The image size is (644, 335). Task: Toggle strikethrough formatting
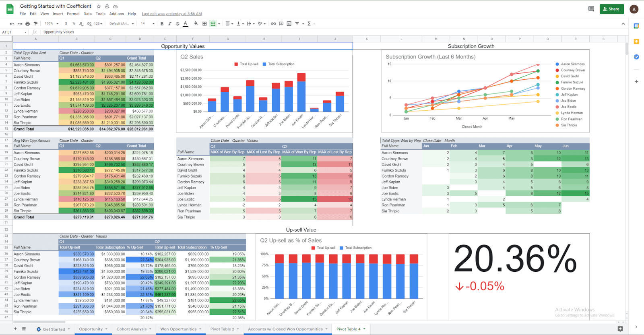click(x=178, y=24)
